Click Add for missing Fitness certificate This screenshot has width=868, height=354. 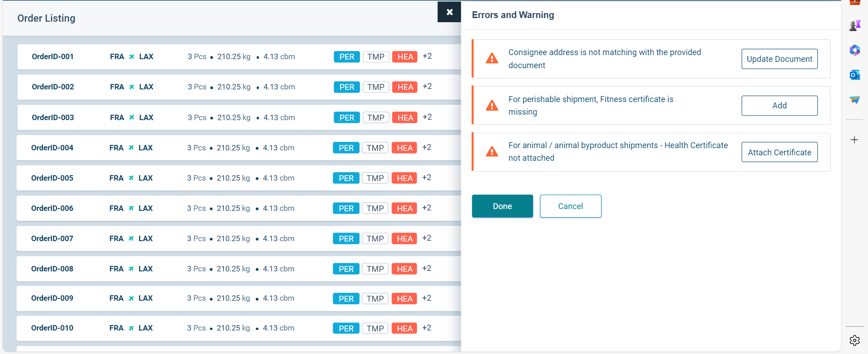[779, 106]
